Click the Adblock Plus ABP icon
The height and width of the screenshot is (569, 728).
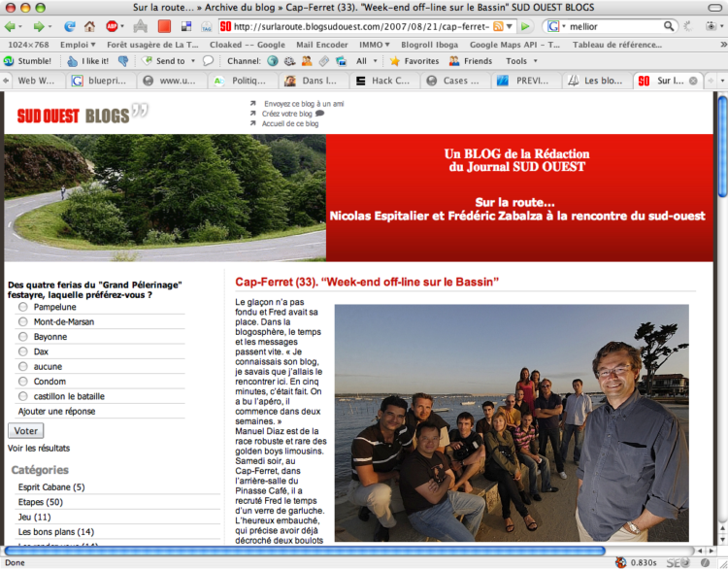click(112, 26)
